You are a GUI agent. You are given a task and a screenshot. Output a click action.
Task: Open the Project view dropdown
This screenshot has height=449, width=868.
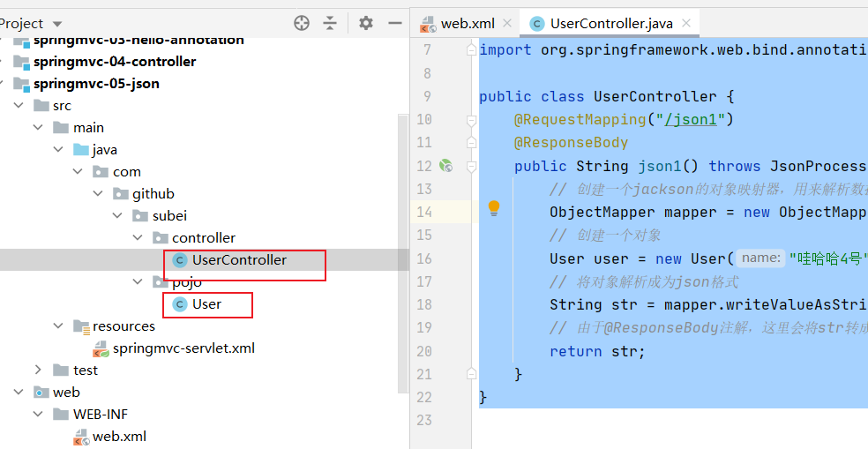pyautogui.click(x=57, y=24)
